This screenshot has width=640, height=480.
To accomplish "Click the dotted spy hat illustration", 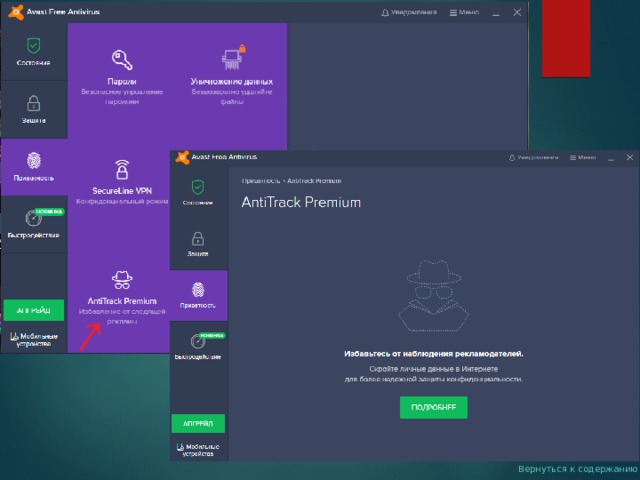I will pos(433,295).
